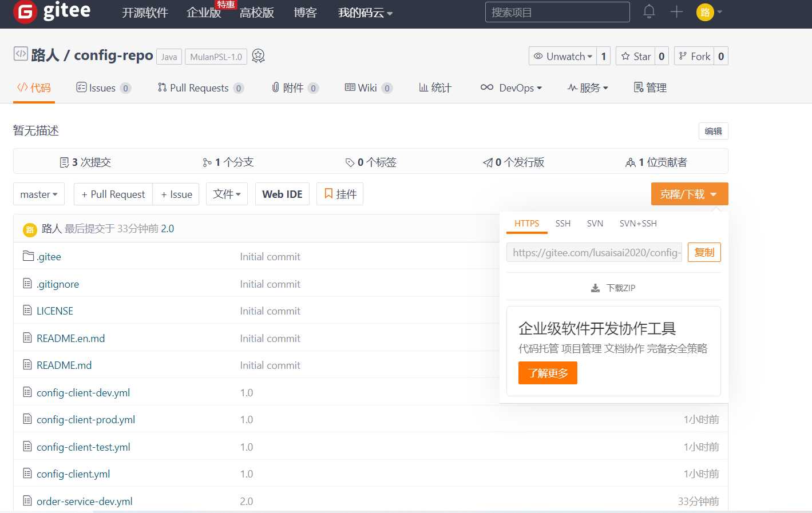The height and width of the screenshot is (513, 812).
Task: Click the Fork button
Action: point(694,56)
